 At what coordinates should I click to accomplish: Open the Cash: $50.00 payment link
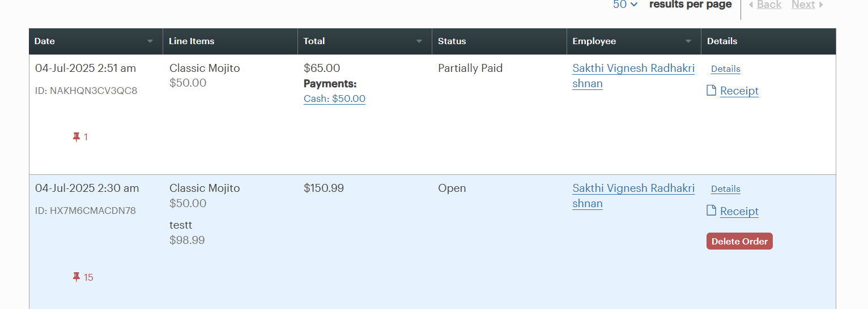[x=334, y=98]
